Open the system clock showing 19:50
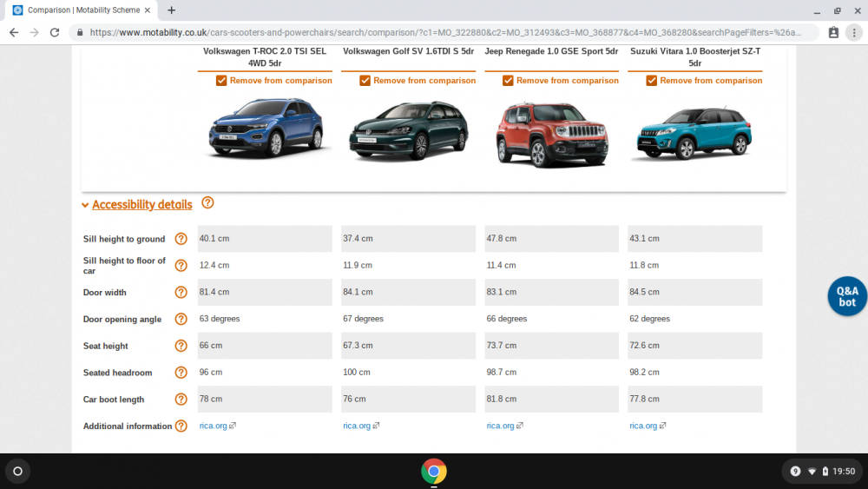 (844, 472)
